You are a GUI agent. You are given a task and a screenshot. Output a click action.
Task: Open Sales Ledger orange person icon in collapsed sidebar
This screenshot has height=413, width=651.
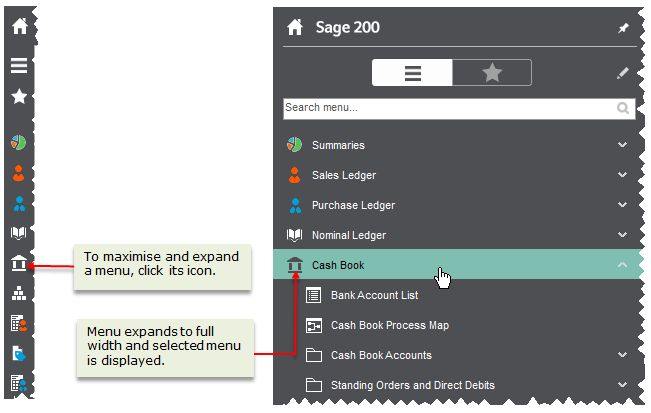click(x=19, y=173)
